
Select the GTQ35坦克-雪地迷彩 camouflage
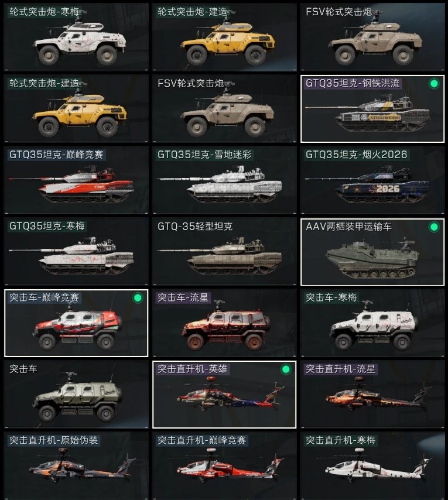tap(224, 180)
